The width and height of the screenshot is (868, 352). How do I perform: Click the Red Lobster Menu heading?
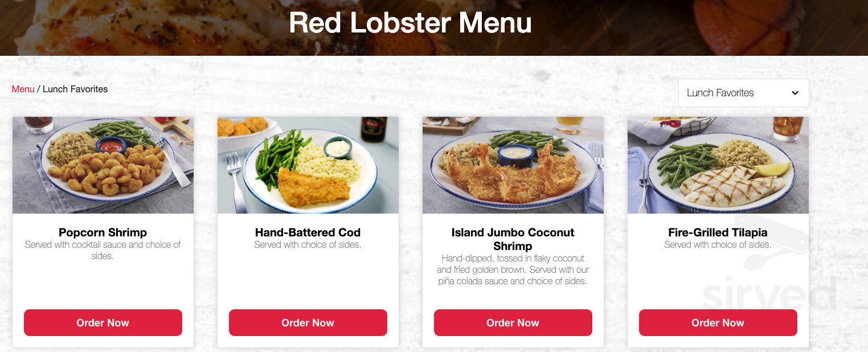click(410, 23)
